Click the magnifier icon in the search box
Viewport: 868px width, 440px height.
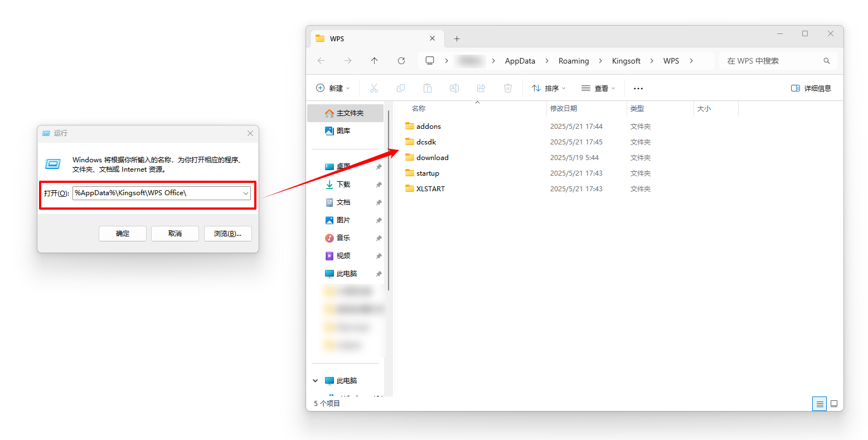coord(827,61)
